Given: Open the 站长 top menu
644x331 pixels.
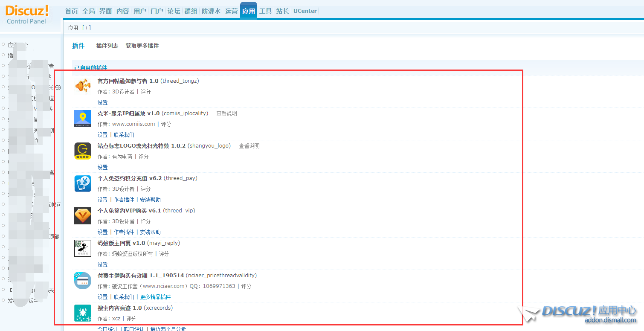Looking at the screenshot, I should point(282,11).
